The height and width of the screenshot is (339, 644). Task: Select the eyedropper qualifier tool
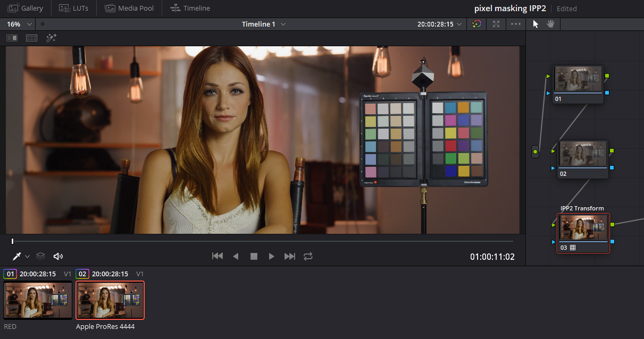coord(16,256)
